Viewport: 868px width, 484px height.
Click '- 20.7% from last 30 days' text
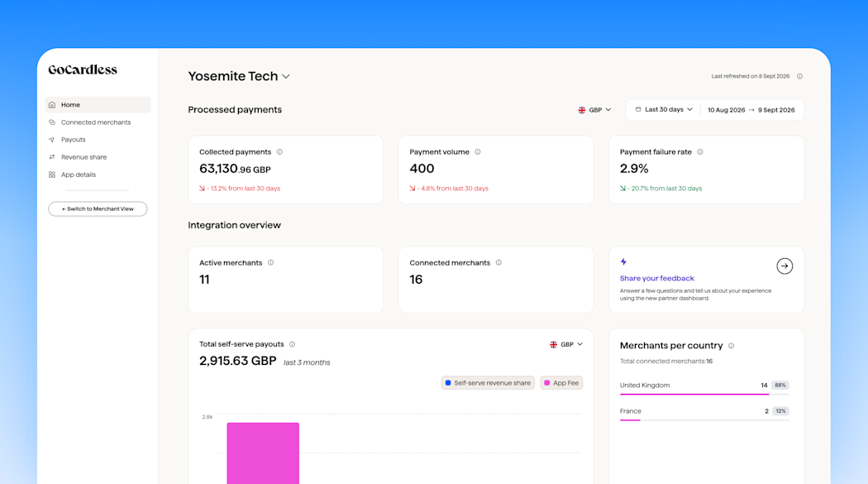pyautogui.click(x=665, y=189)
